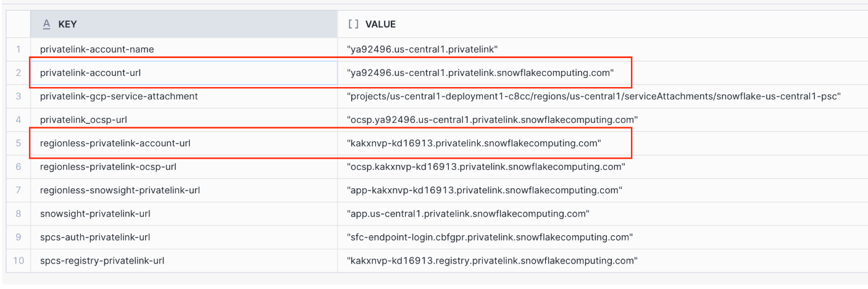Click the privatelink_ocsp-url key cell
Image resolution: width=868 pixels, height=289 pixels.
coord(83,119)
